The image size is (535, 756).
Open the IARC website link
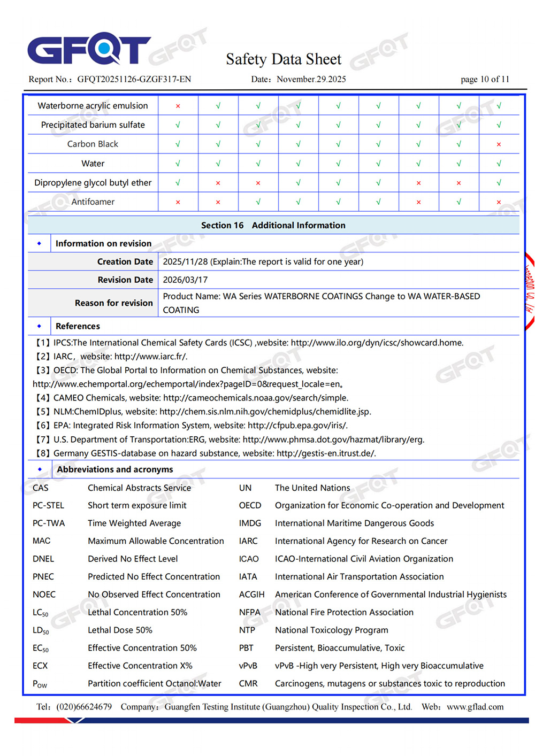pyautogui.click(x=150, y=357)
